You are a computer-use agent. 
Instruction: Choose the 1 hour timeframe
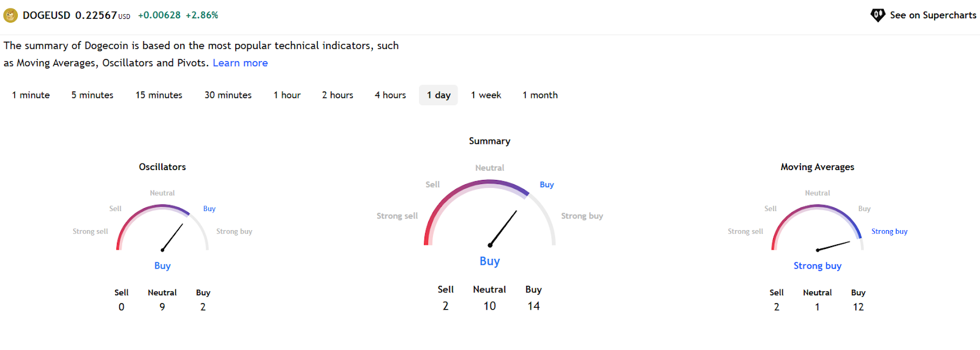click(x=287, y=95)
